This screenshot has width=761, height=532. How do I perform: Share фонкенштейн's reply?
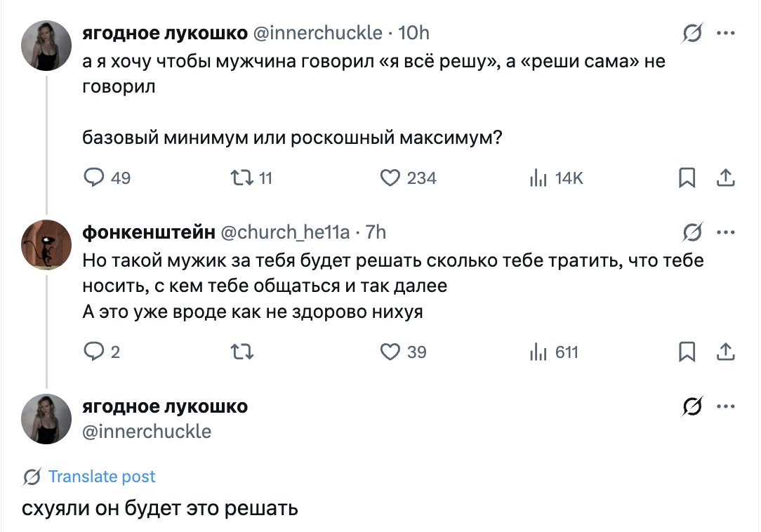click(725, 352)
